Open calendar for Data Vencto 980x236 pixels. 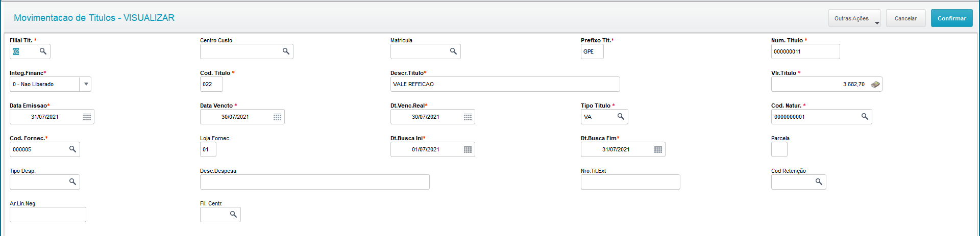click(x=278, y=117)
